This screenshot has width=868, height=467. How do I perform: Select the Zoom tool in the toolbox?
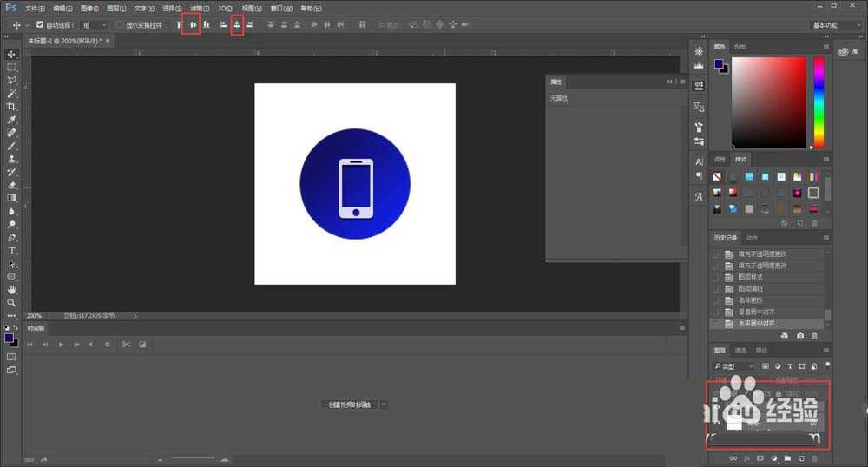pos(11,302)
